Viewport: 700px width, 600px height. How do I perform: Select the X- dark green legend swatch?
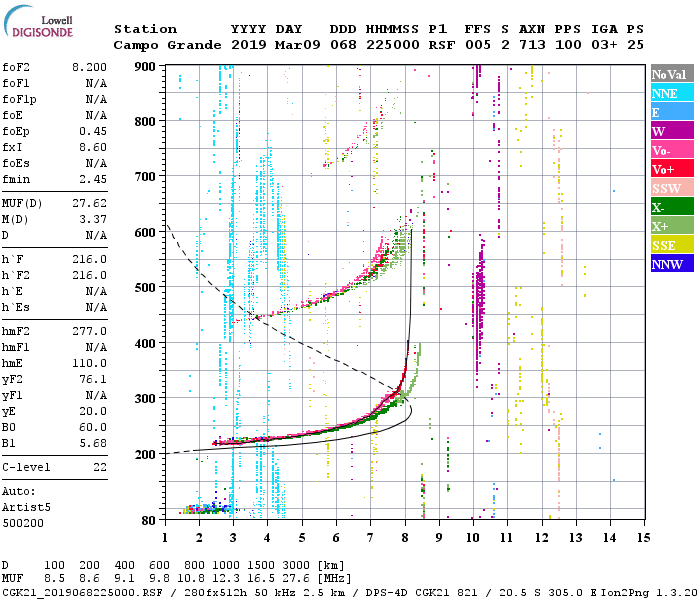pos(672,207)
